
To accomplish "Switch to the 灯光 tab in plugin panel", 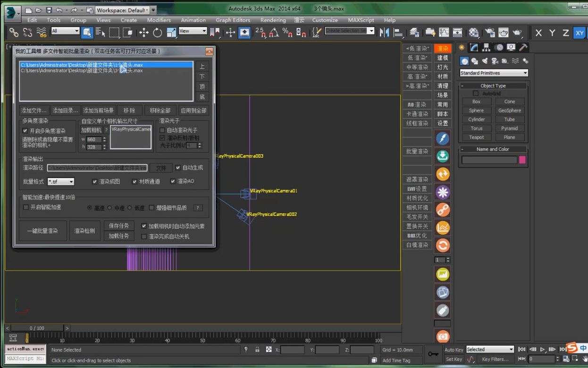I will (443, 67).
